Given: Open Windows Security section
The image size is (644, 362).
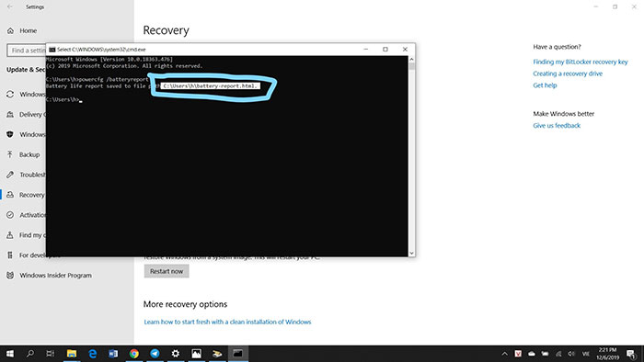Looking at the screenshot, I should tap(26, 134).
